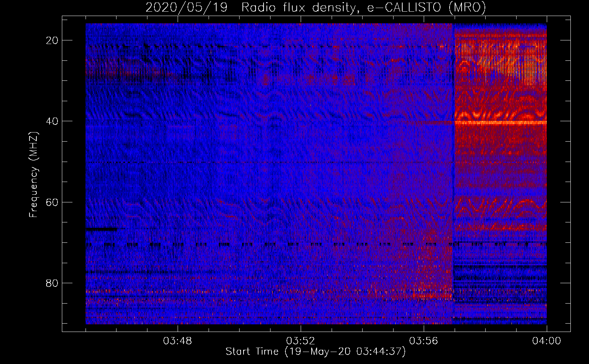Click the 60 MHz frequency tick label
Image resolution: width=589 pixels, height=364 pixels.
[52, 202]
